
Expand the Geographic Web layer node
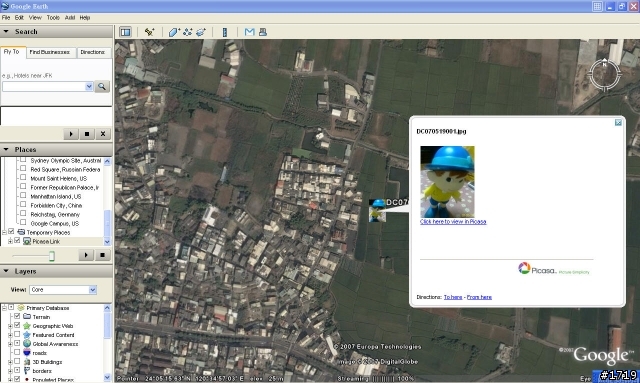point(10,326)
